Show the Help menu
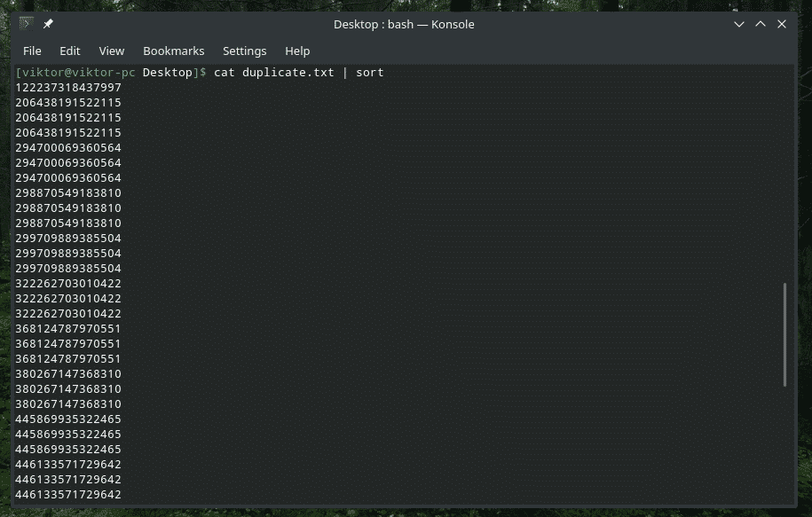This screenshot has height=517, width=812. click(x=297, y=51)
